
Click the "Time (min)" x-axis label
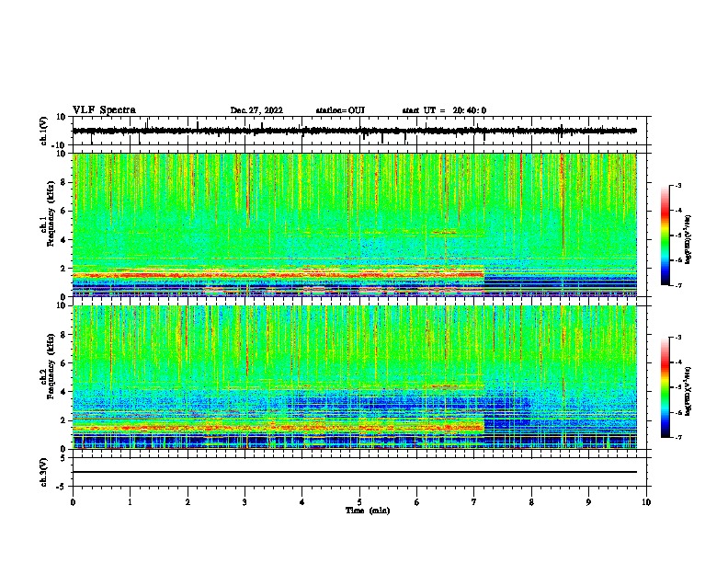pos(368,511)
